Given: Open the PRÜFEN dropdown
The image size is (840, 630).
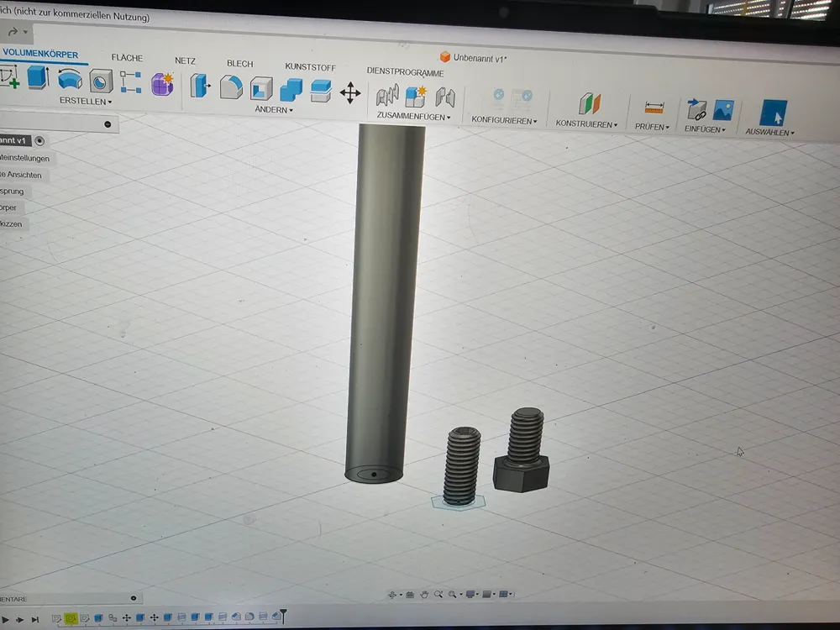Looking at the screenshot, I should [652, 127].
